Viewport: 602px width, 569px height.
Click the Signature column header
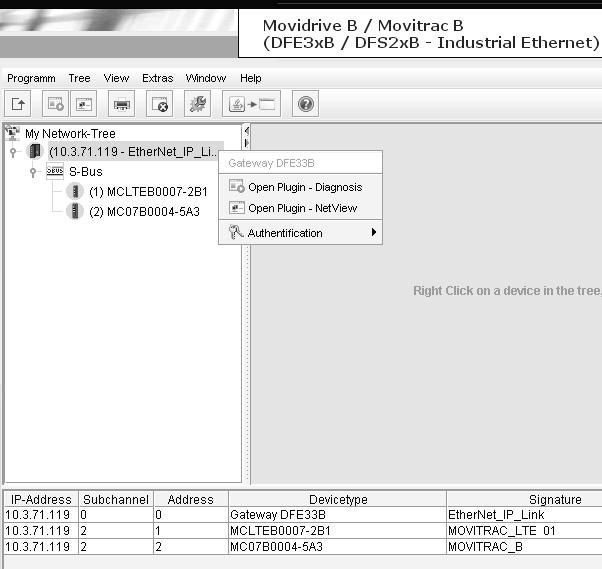[555, 499]
